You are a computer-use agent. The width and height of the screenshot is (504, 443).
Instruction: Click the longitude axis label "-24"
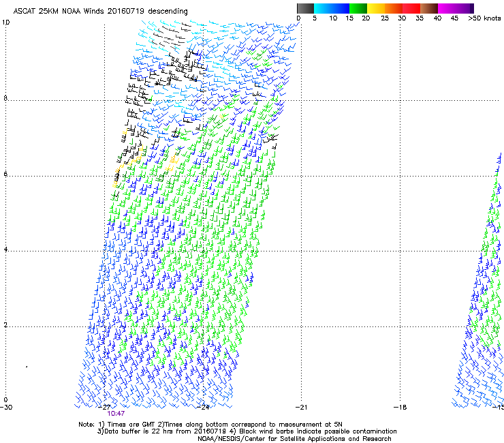[203, 408]
